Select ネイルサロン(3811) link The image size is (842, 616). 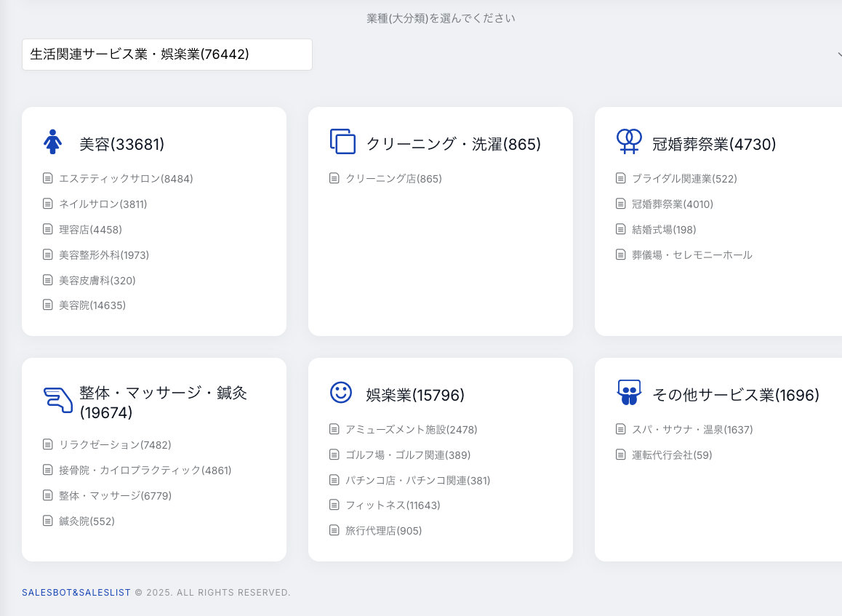click(103, 204)
